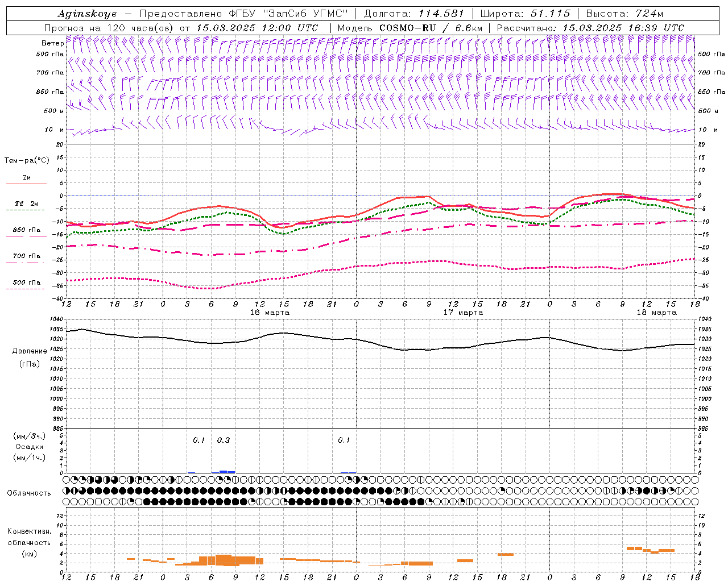The width and height of the screenshot is (728, 582).
Task: Click the dash-dot line under "700 гПа" temperature legend
Action: click(25, 263)
